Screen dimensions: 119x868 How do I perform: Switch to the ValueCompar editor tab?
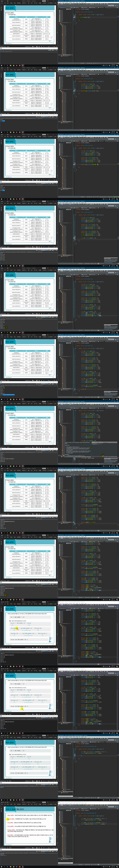tap(93, 7)
